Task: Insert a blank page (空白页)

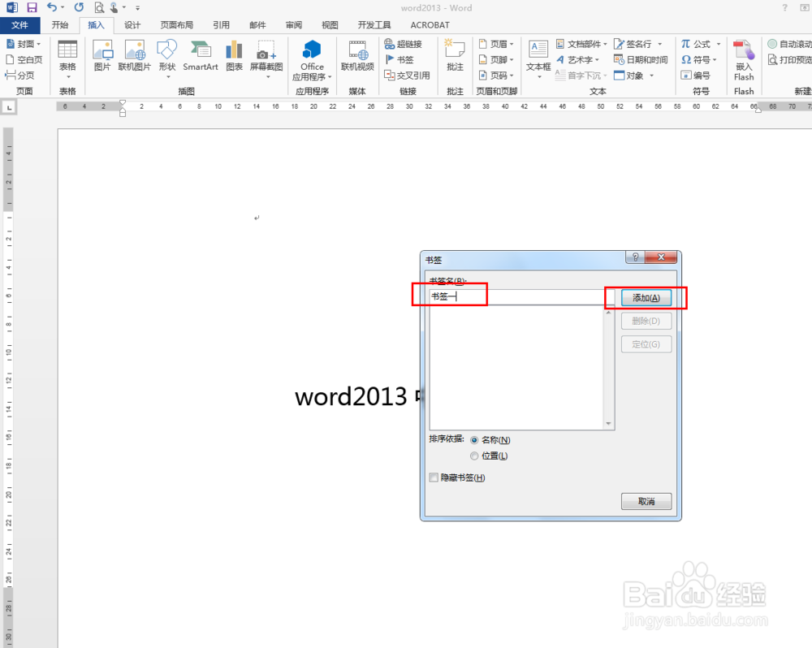Action: click(x=24, y=59)
